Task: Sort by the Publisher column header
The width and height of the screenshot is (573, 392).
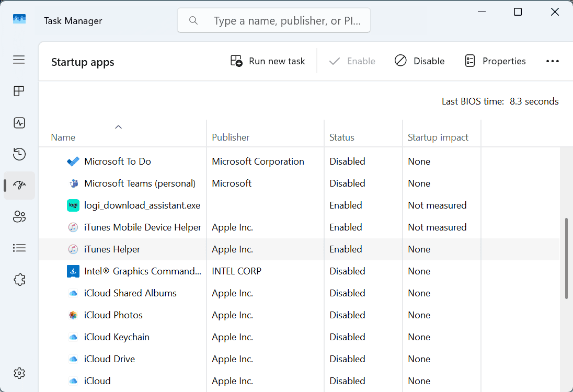Action: [231, 137]
